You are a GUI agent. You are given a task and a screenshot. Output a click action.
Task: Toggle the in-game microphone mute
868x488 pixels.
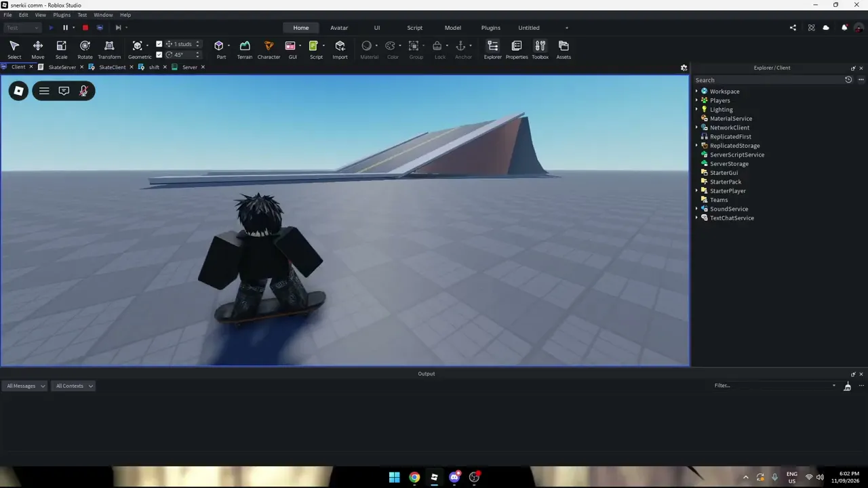pos(83,91)
